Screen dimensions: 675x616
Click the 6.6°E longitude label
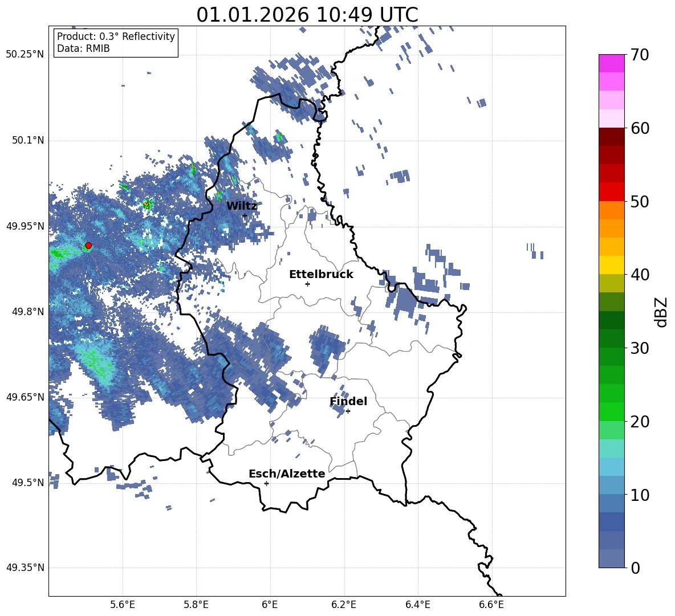491,605
